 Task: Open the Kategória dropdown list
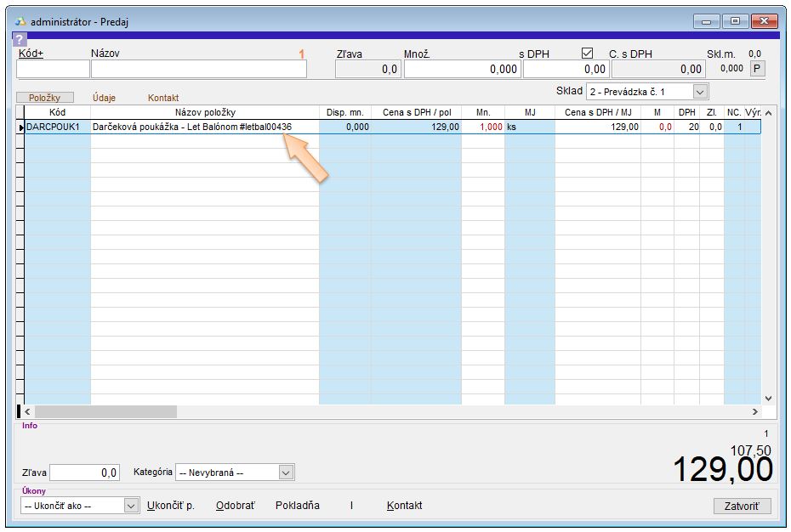tap(286, 473)
